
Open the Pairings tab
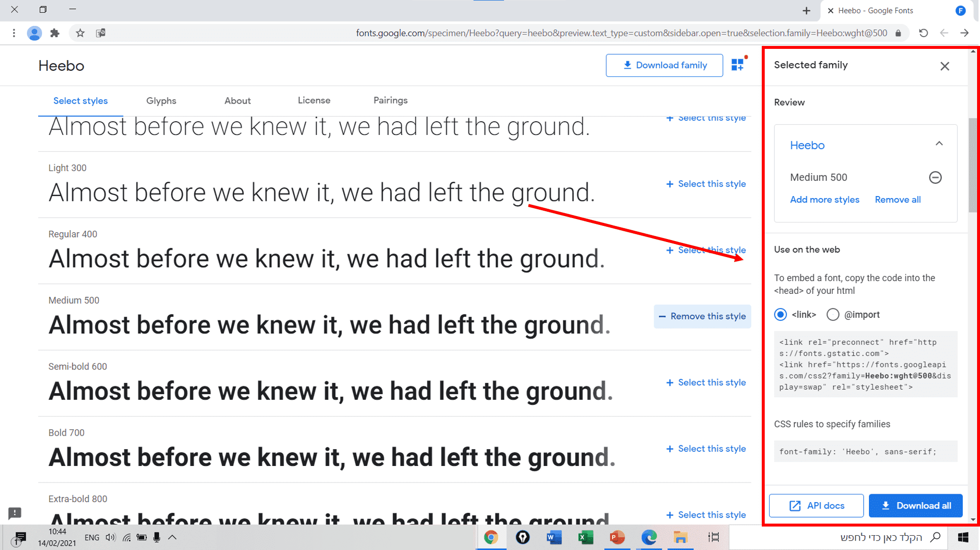point(390,100)
